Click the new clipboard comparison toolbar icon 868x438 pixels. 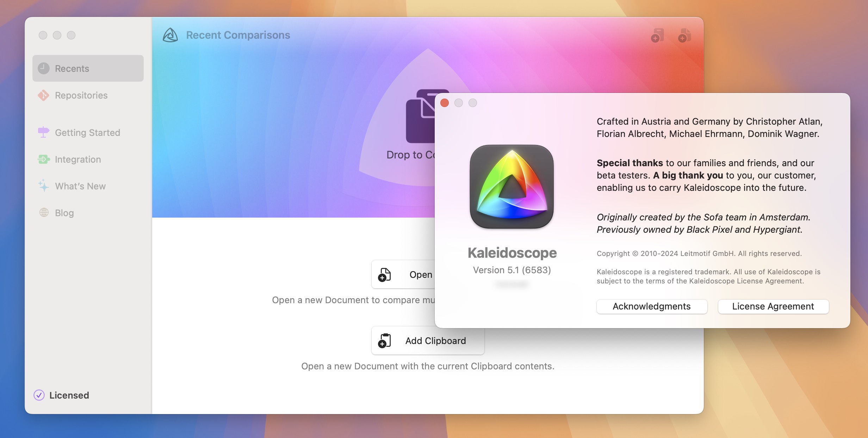pos(658,35)
